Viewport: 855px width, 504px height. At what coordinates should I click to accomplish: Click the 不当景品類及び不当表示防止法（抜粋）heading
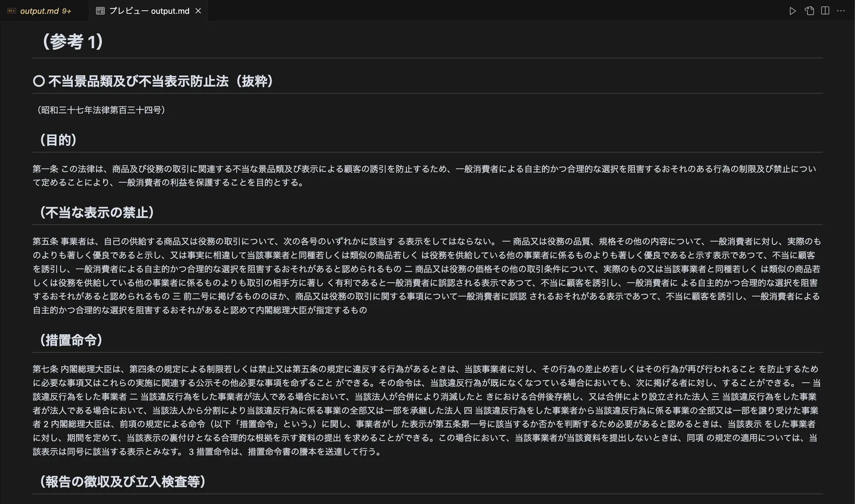pos(154,81)
